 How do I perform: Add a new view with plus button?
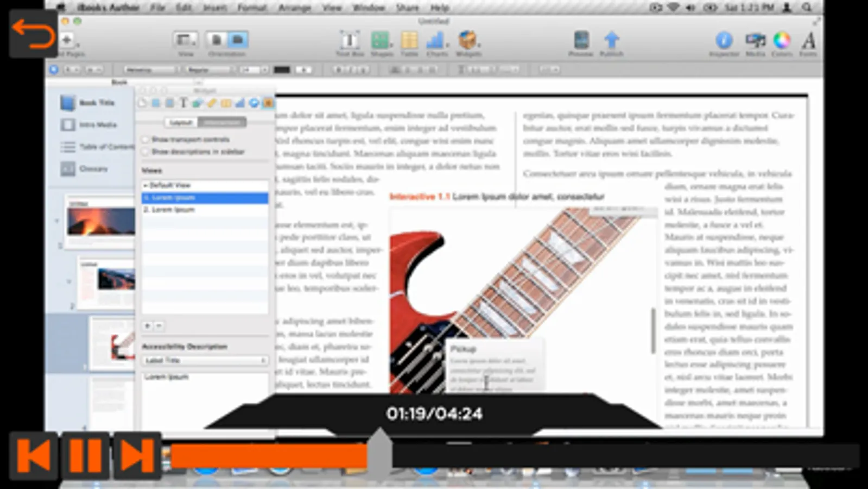click(x=147, y=326)
